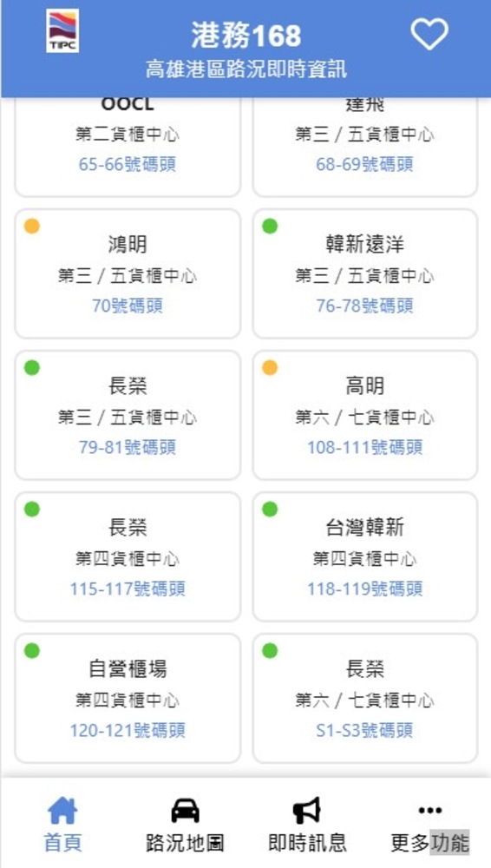Viewport: 491px width, 868px height.
Task: Tap the heart favorite icon
Action: [429, 35]
